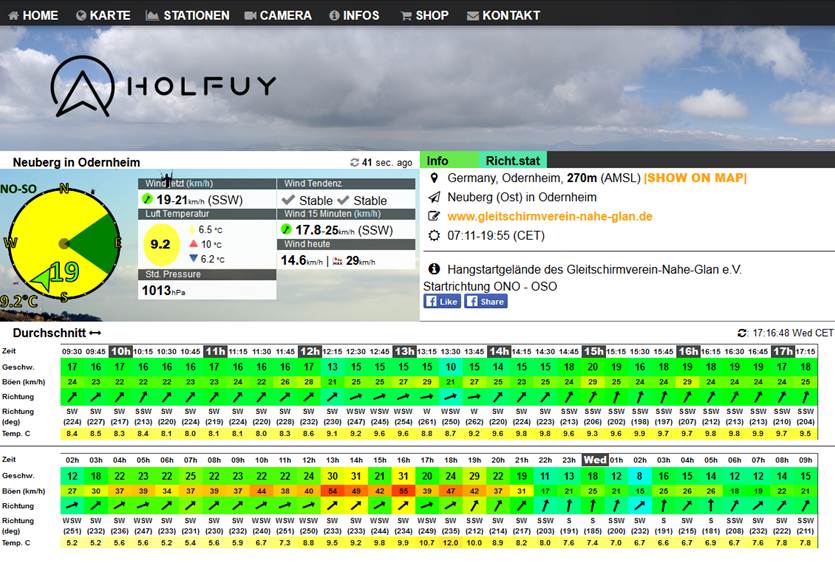This screenshot has height=564, width=835.
Task: Click the Wind Tendenz header
Action: (x=346, y=183)
